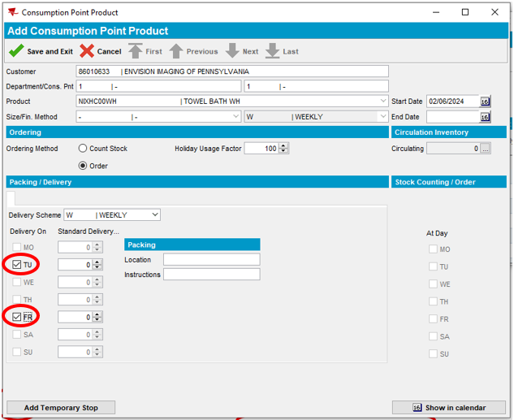Select the Count Stock radio button
The height and width of the screenshot is (420, 514).
click(83, 149)
